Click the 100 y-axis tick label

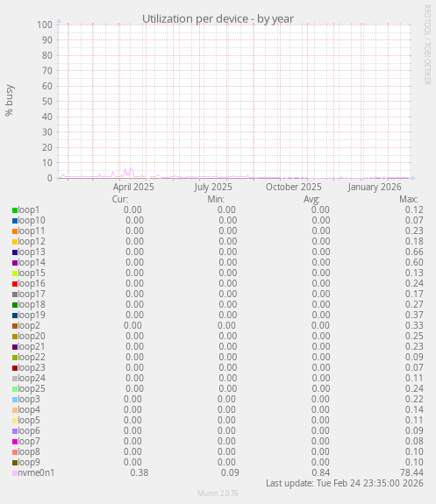click(45, 25)
